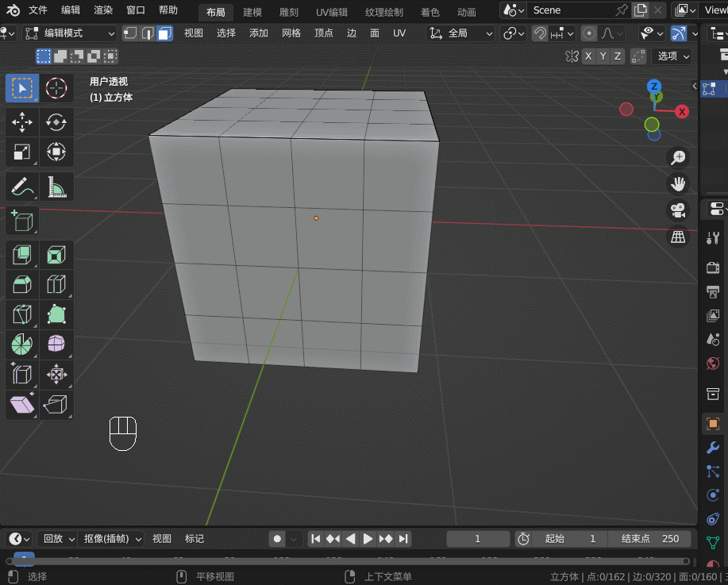Select the Extrude Region tool

(21, 255)
